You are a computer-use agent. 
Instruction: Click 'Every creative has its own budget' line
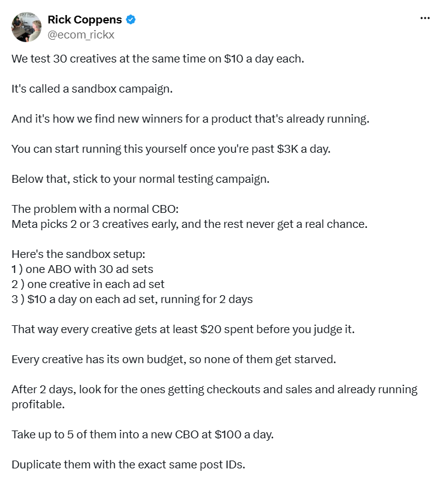[174, 360]
